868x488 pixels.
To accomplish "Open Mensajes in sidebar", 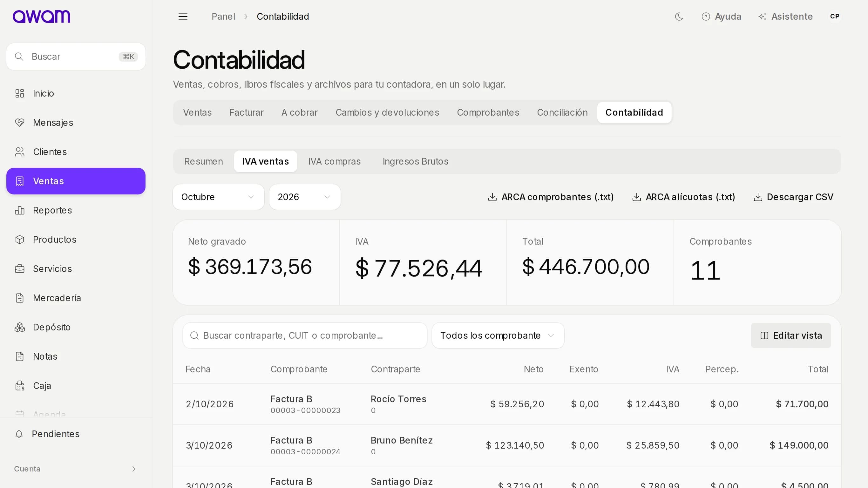I will click(x=76, y=123).
